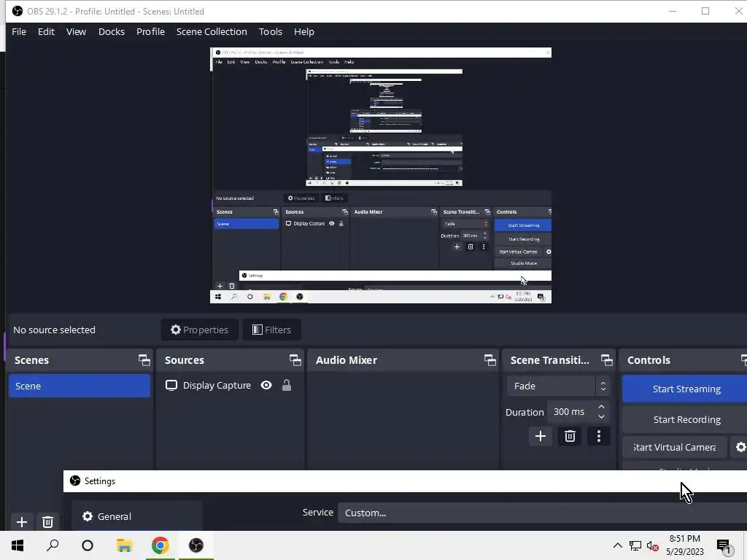Increase the transition duration with up arrow
The height and width of the screenshot is (560, 747).
(601, 407)
